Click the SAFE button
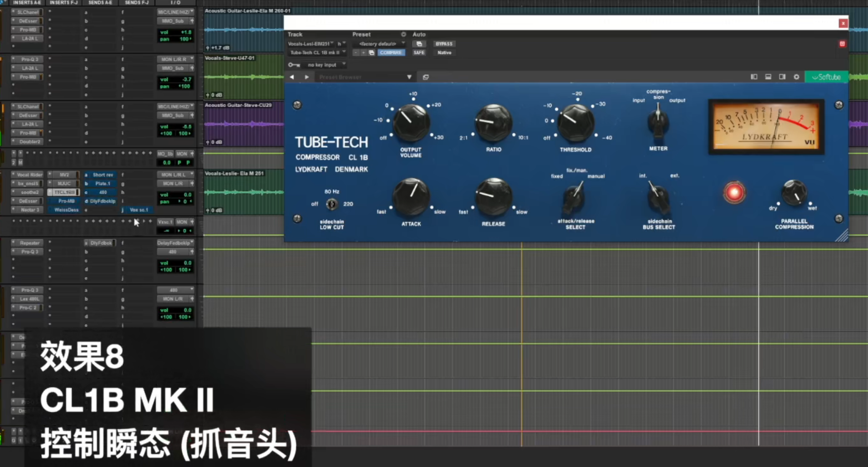The image size is (868, 467). (419, 53)
